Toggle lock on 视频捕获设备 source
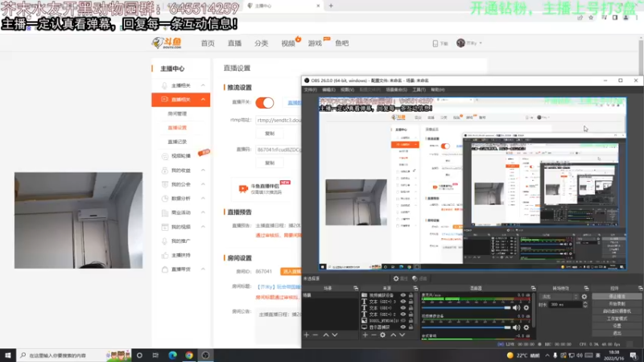 [411, 295]
